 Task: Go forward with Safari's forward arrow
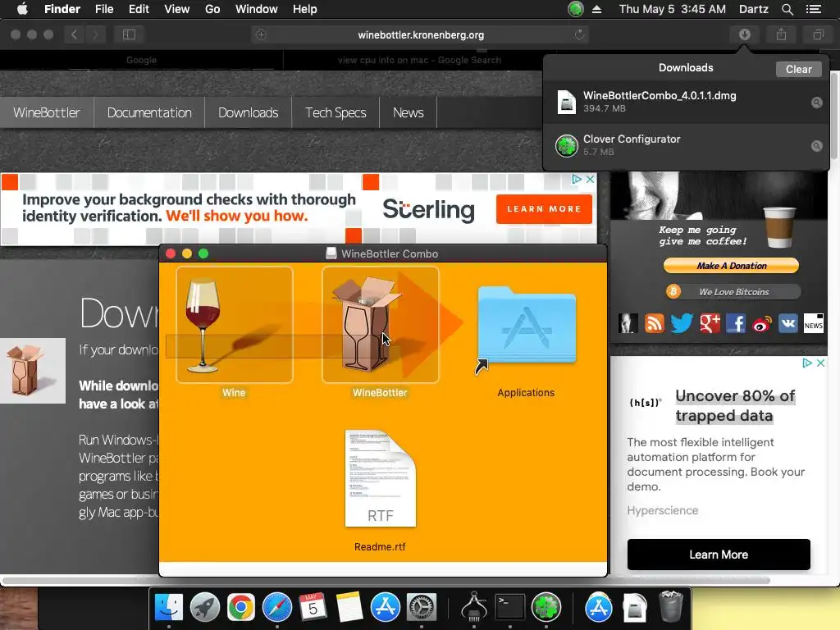click(95, 34)
